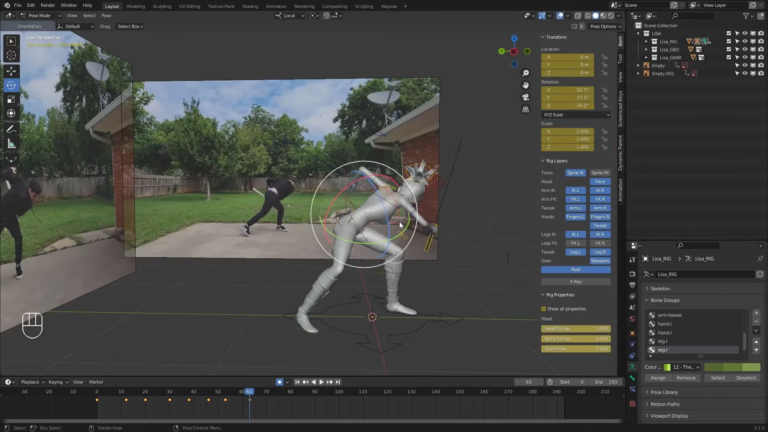Expand the Lisa_GEO collection in the outliner

coord(646,49)
